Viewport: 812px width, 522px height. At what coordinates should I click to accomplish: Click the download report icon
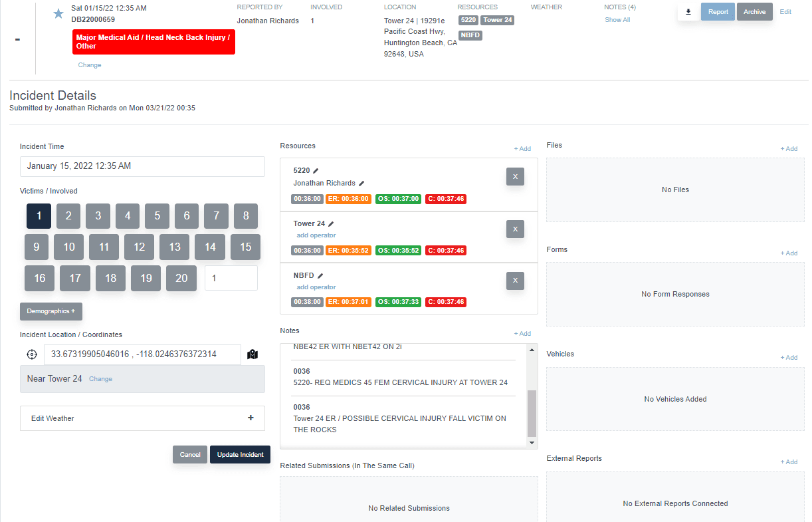point(688,12)
